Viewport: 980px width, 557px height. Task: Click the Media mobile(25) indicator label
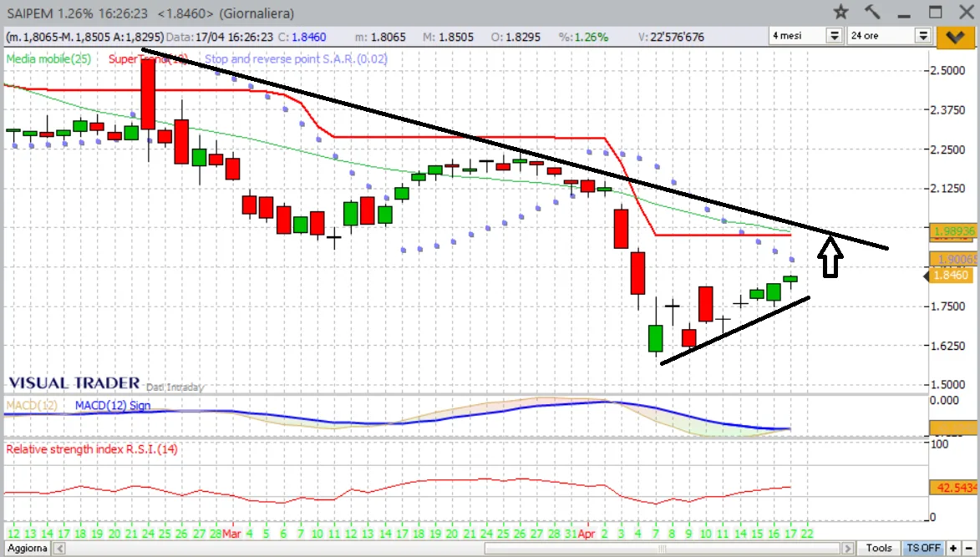[x=48, y=59]
